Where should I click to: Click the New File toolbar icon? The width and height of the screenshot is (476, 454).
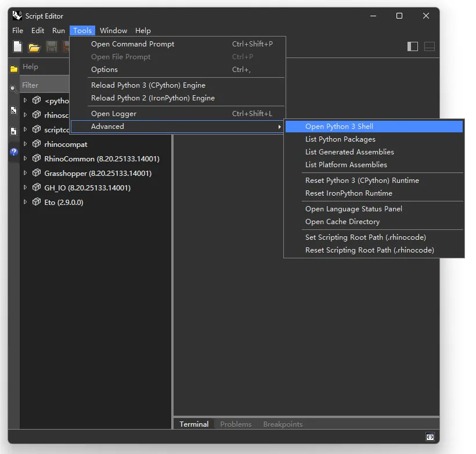pyautogui.click(x=18, y=47)
